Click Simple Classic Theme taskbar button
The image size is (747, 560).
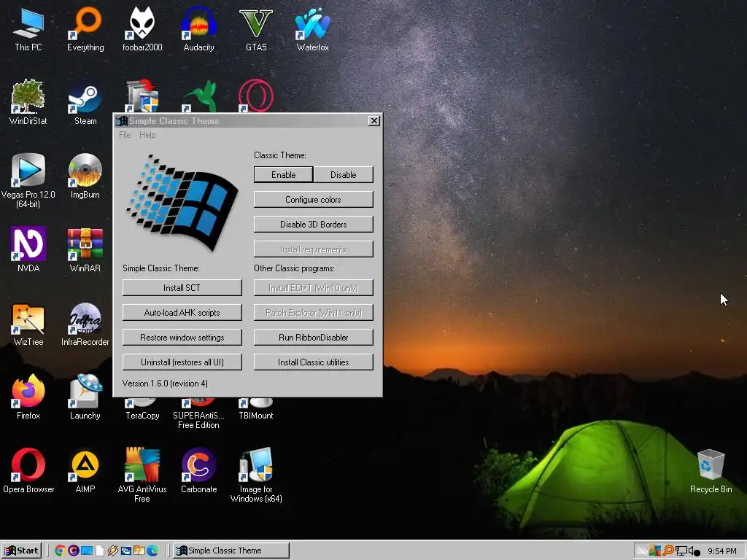231,551
